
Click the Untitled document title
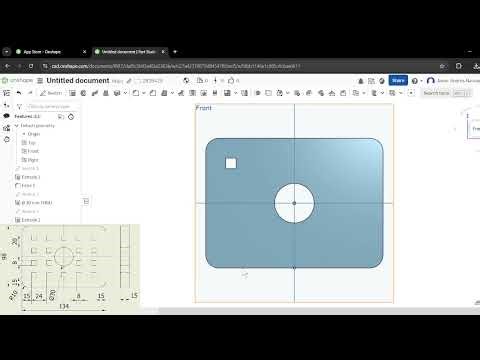click(x=78, y=81)
